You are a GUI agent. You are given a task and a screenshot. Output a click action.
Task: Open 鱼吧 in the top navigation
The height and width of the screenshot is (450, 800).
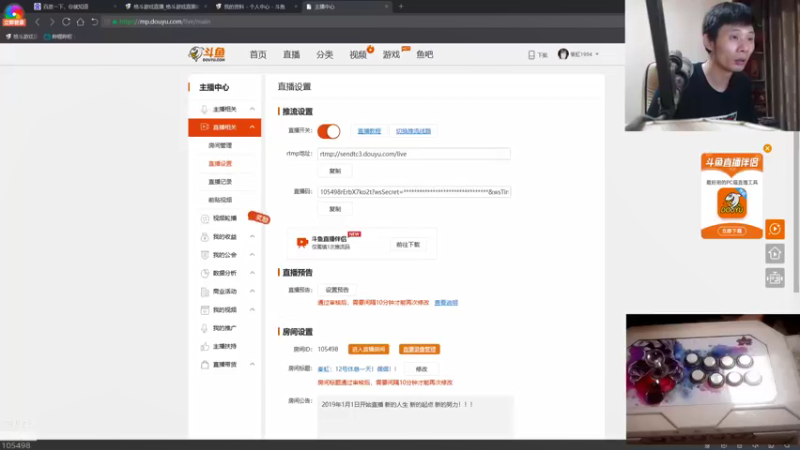coord(424,55)
